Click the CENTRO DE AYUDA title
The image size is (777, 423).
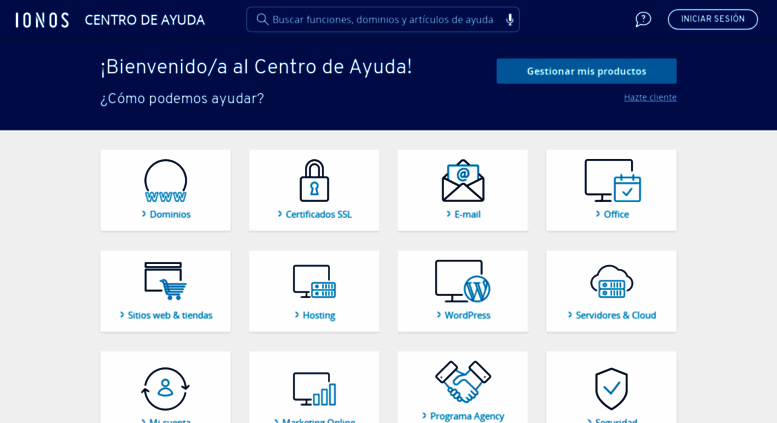point(145,20)
